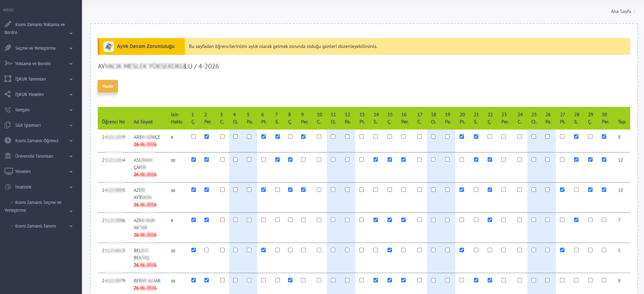Uncheck day 28 checkbox in fourth student row

pyautogui.click(x=576, y=220)
